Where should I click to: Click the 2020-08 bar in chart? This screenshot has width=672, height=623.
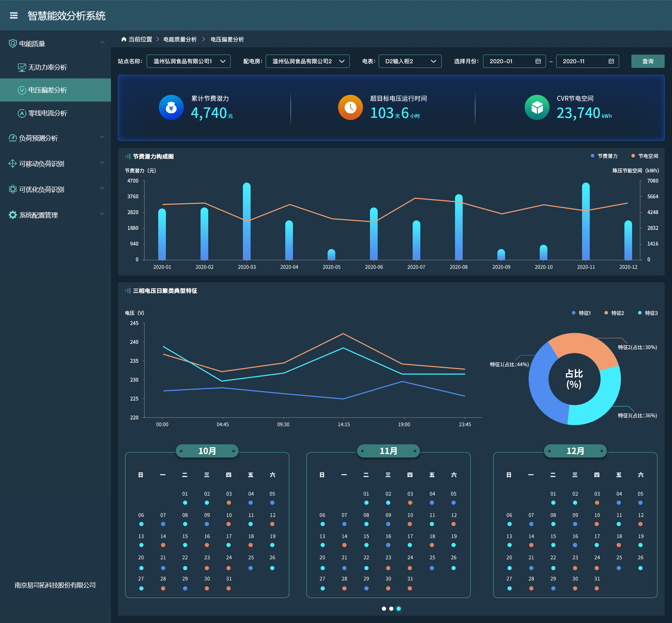pyautogui.click(x=459, y=227)
